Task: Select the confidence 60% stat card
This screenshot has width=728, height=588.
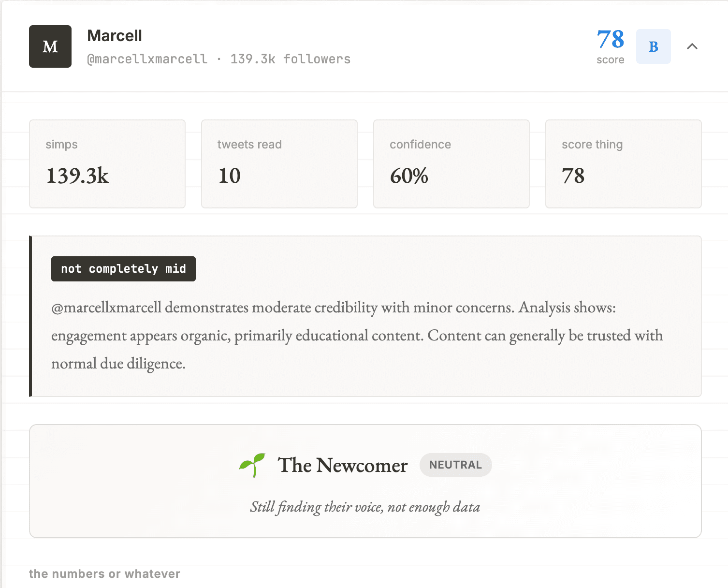Action: (x=451, y=164)
